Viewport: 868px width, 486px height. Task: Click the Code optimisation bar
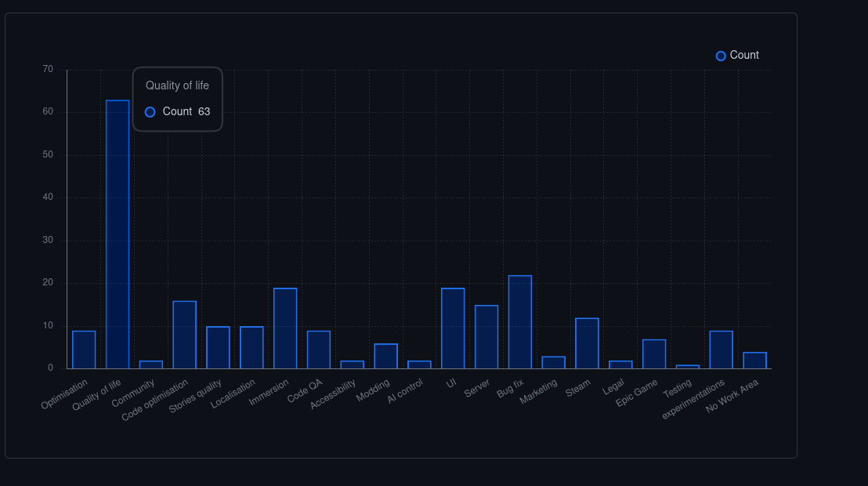click(x=185, y=335)
